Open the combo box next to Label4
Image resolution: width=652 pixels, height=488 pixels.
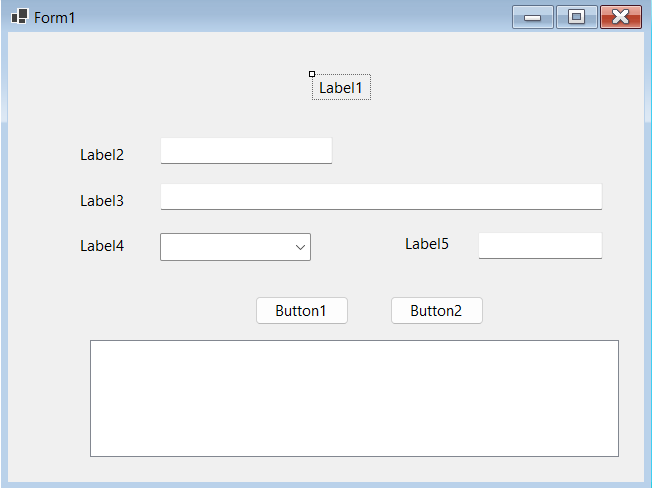(235, 247)
